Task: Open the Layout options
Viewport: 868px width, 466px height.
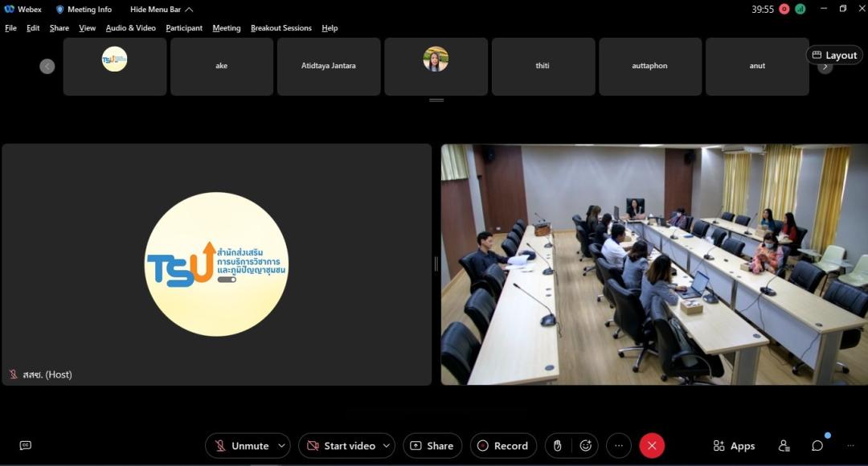Action: click(834, 55)
